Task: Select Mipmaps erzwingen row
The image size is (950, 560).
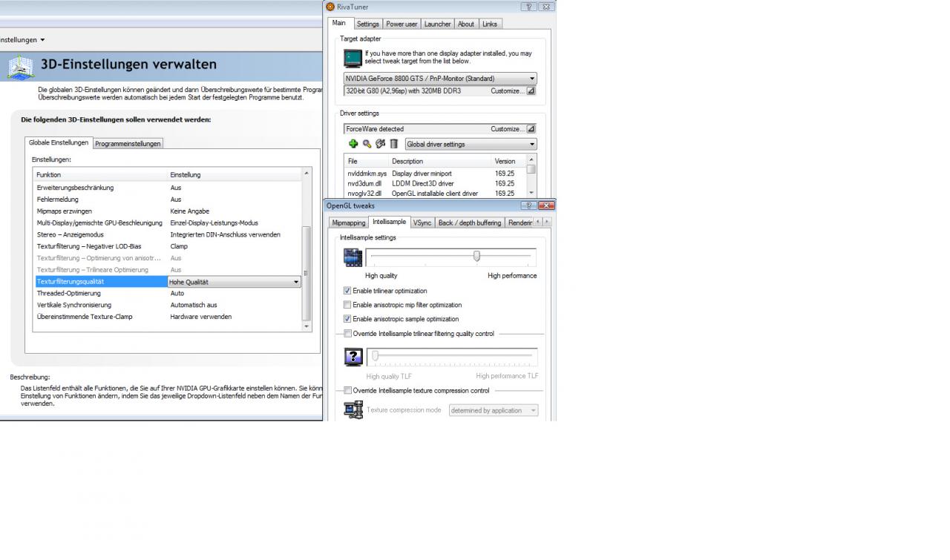Action: tap(168, 211)
